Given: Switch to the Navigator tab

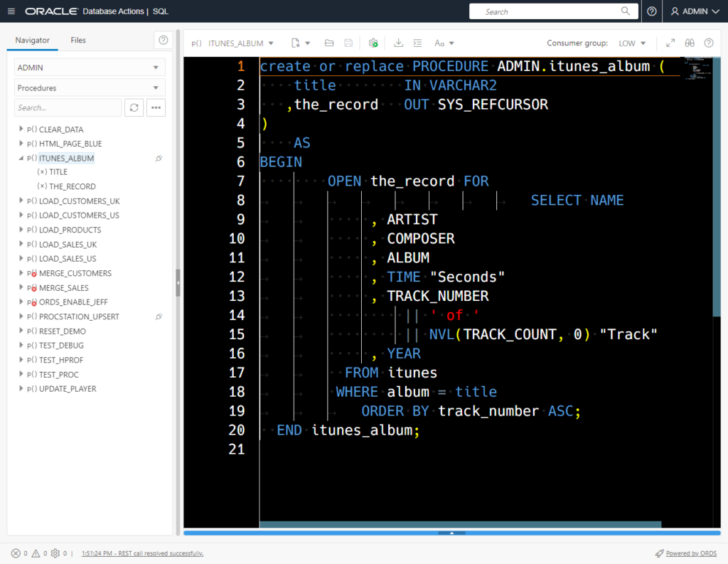Looking at the screenshot, I should (x=32, y=40).
